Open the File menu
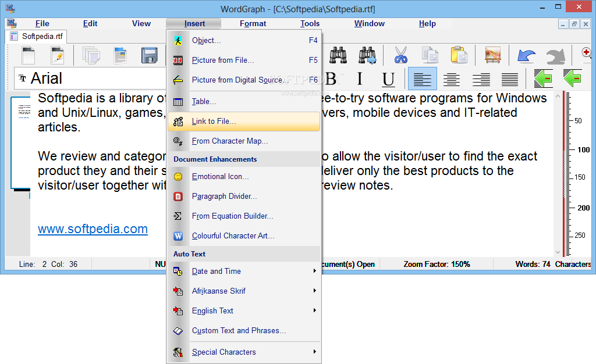Image resolution: width=596 pixels, height=364 pixels. [42, 23]
